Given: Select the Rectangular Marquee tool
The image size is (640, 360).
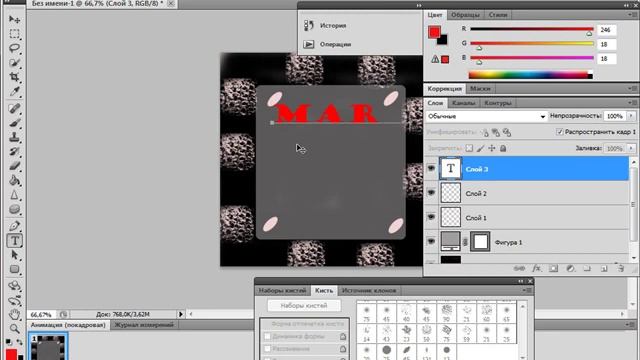Looking at the screenshot, I should click(14, 33).
